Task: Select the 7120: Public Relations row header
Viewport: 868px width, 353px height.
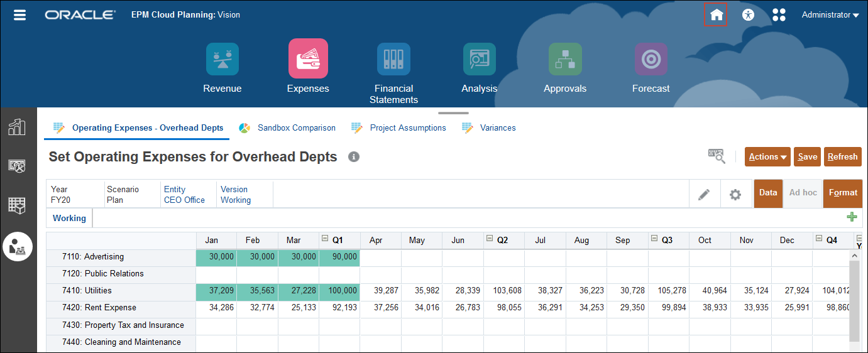Action: 121,274
